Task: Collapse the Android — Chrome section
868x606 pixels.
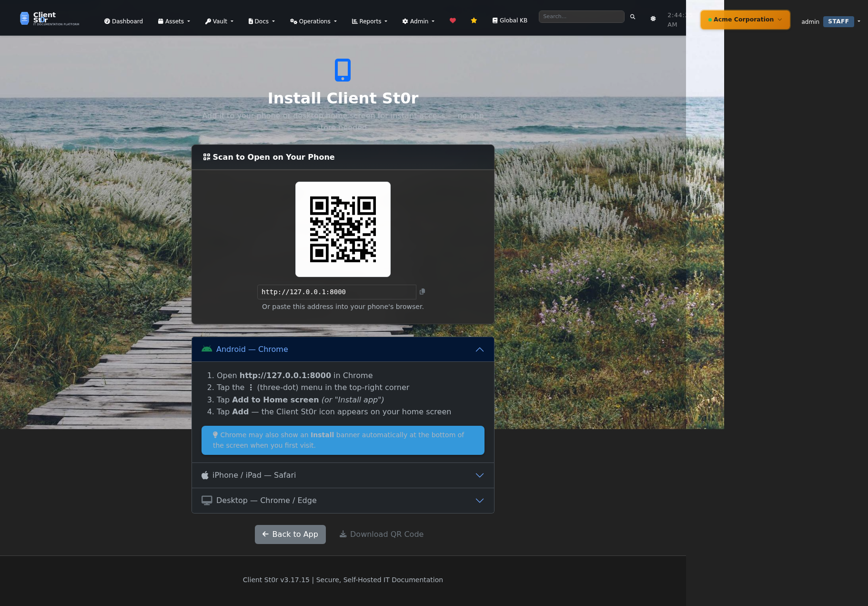Action: (343, 349)
